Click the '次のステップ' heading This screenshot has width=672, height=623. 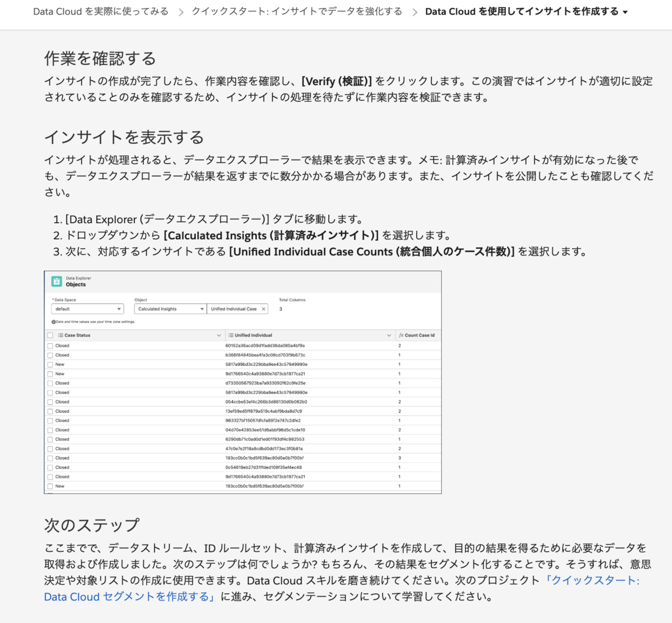(92, 525)
